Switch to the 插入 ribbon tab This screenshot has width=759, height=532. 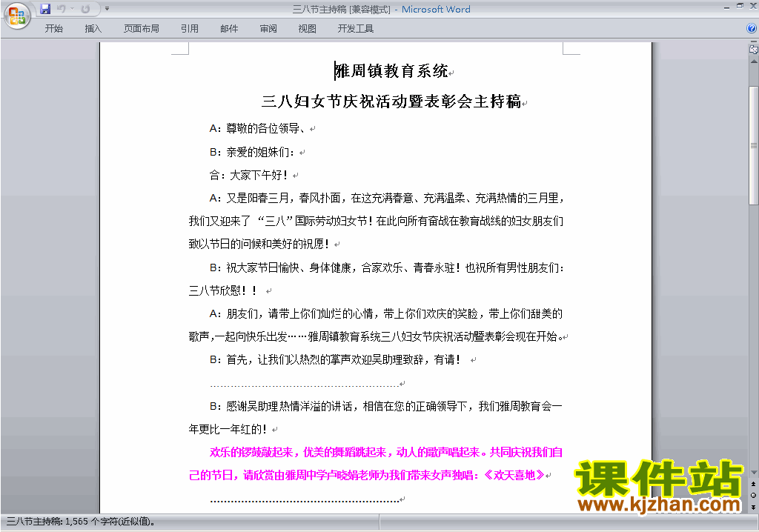point(93,29)
